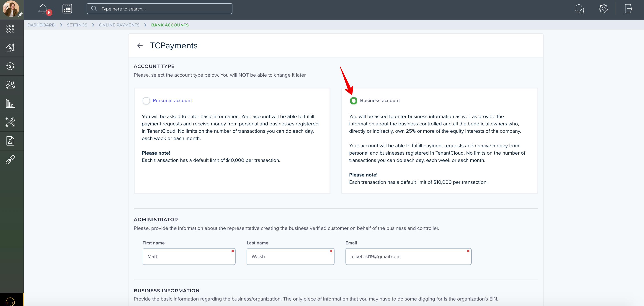Viewport: 644px width, 306px height.
Task: Click the BANK ACCOUNTS breadcrumb
Action: point(170,25)
